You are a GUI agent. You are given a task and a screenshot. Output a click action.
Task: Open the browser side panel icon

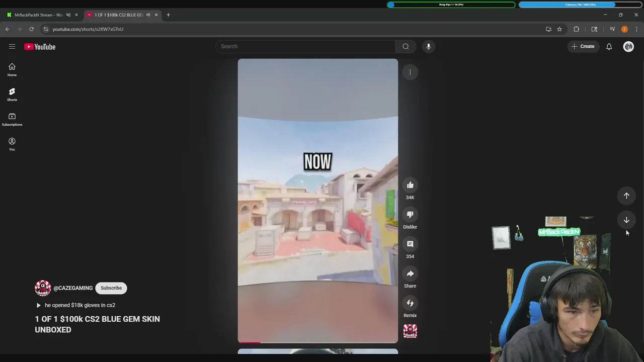pyautogui.click(x=594, y=29)
